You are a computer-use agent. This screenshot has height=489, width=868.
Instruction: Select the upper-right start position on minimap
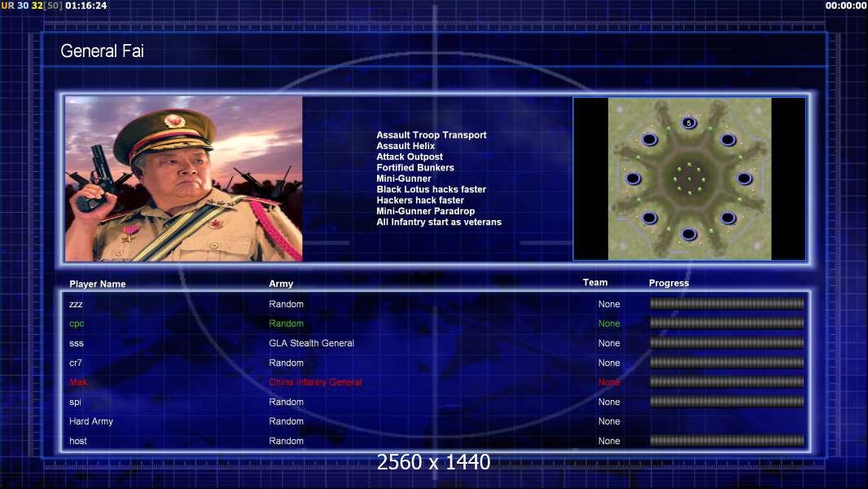728,139
